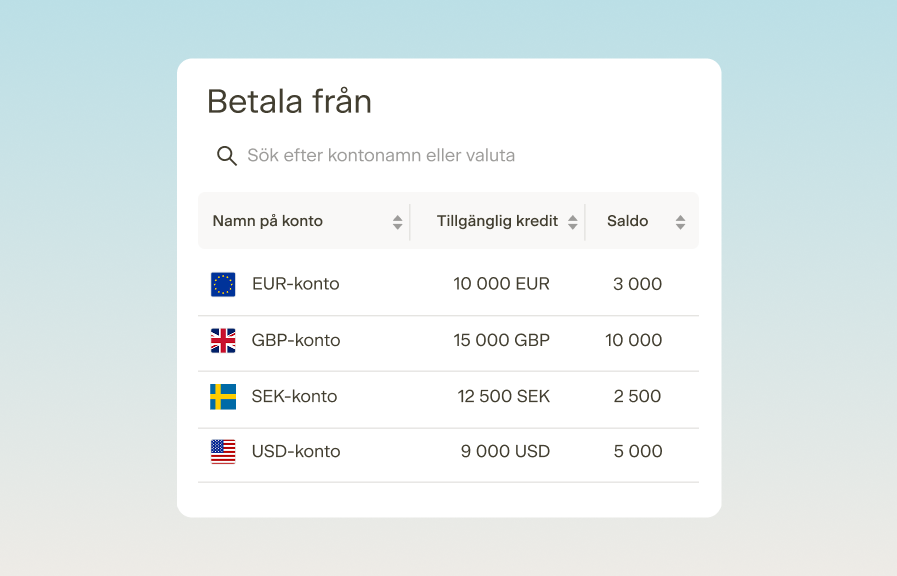Click the 10 000 EUR credit value
Screen dimensions: 897x576
[501, 284]
